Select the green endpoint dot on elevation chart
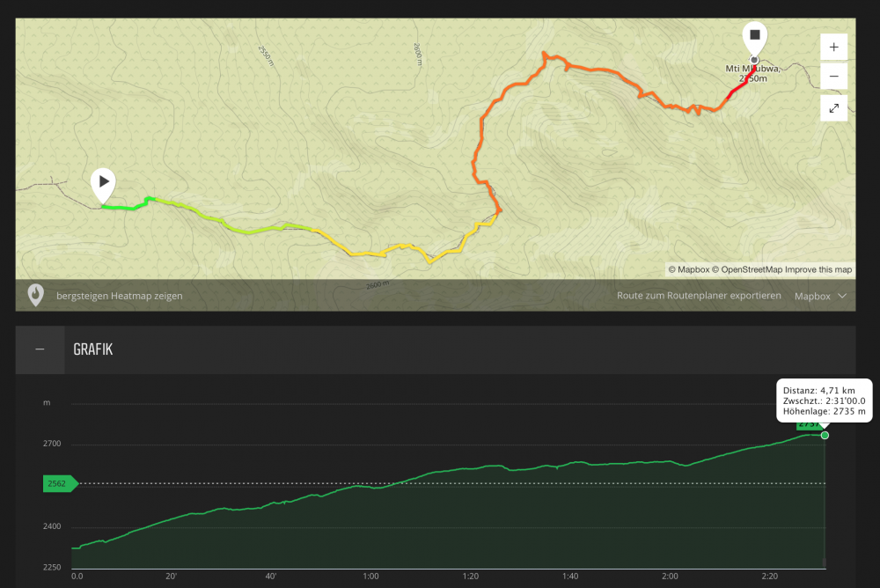The width and height of the screenshot is (880, 588). point(825,435)
